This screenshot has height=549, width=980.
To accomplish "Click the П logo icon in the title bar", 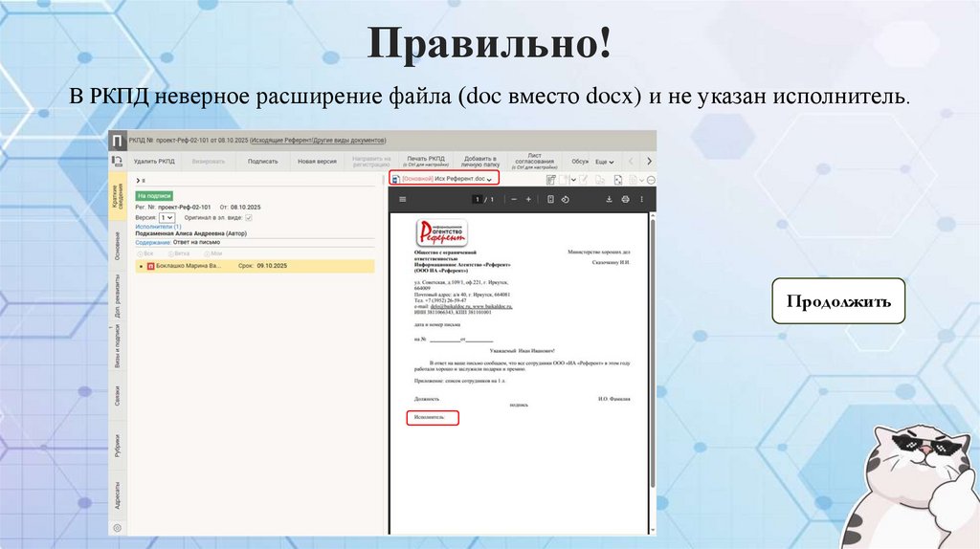I will (117, 142).
